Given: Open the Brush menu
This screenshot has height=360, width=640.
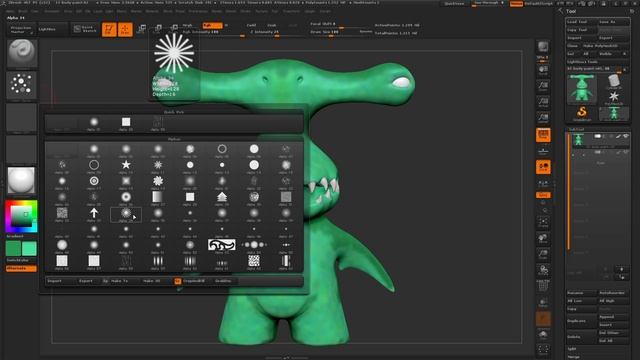Looking at the screenshot, I should [x=22, y=11].
